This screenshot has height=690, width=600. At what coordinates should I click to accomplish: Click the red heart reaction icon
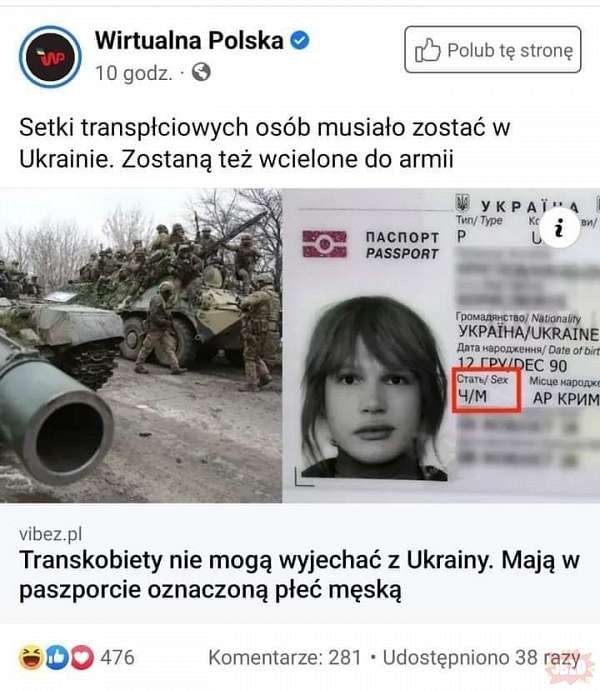(x=82, y=657)
